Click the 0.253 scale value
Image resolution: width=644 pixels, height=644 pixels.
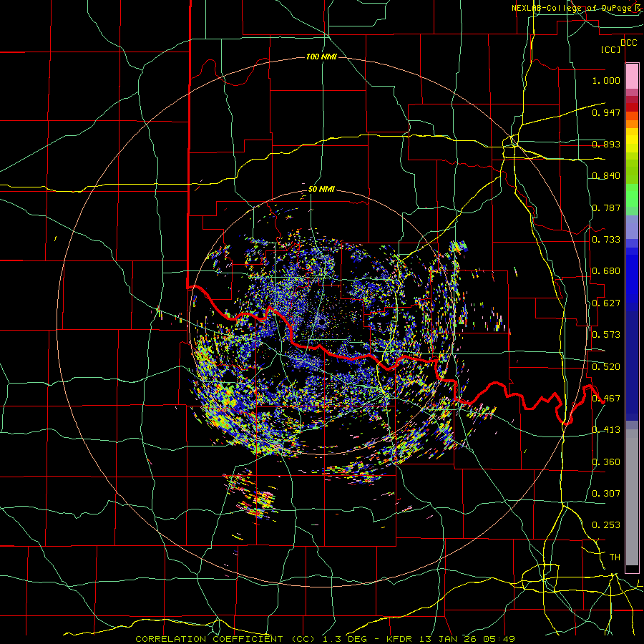coord(606,525)
